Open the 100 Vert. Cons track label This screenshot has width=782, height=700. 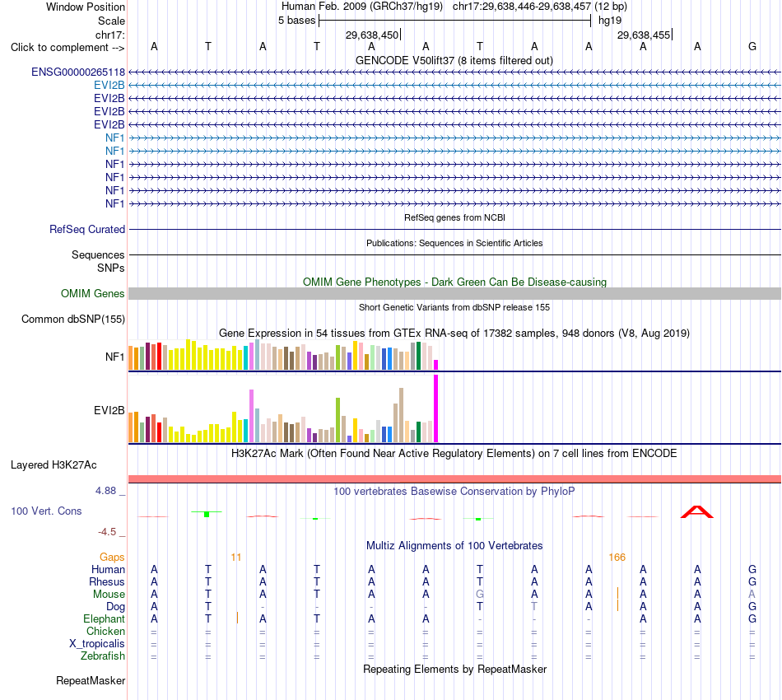click(x=46, y=511)
